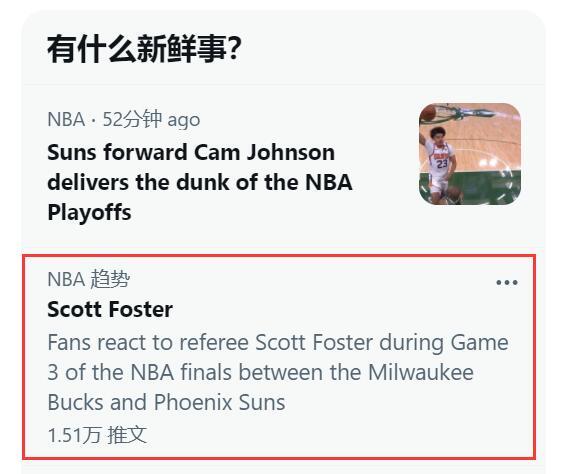Click the word 'Milwaukee' in the trend description
This screenshot has width=567, height=474.
coord(421,372)
